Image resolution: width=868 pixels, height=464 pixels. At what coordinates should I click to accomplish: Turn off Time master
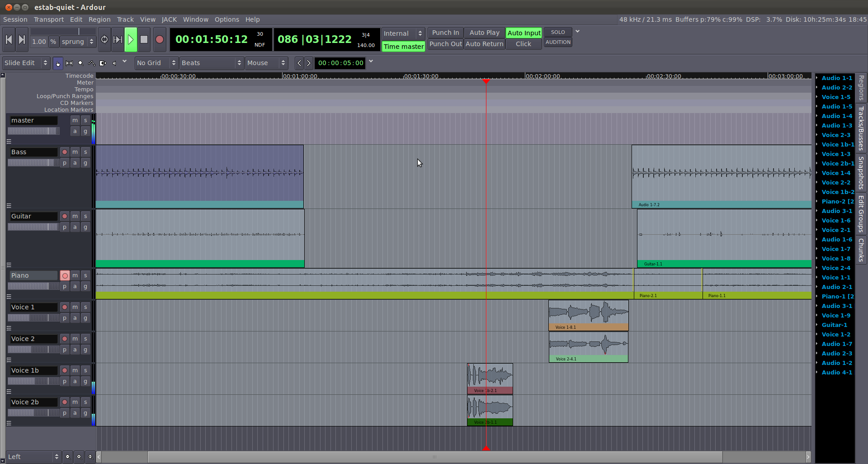click(403, 47)
